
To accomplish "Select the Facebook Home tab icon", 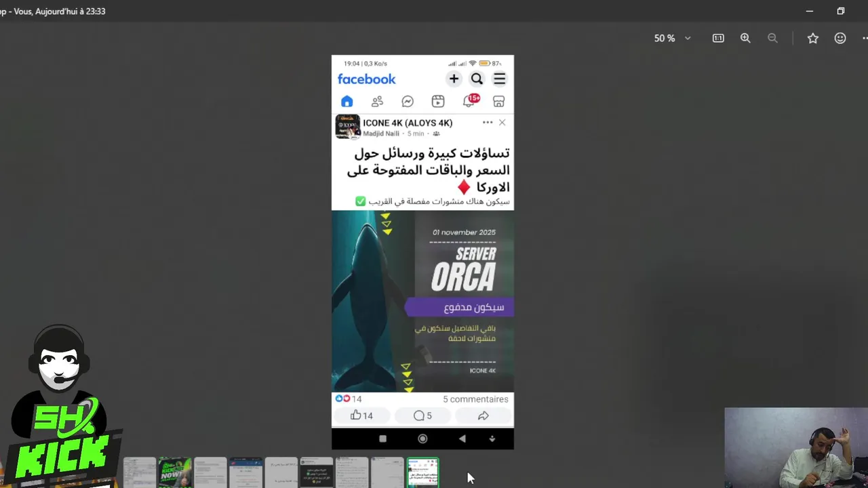I will (x=347, y=101).
